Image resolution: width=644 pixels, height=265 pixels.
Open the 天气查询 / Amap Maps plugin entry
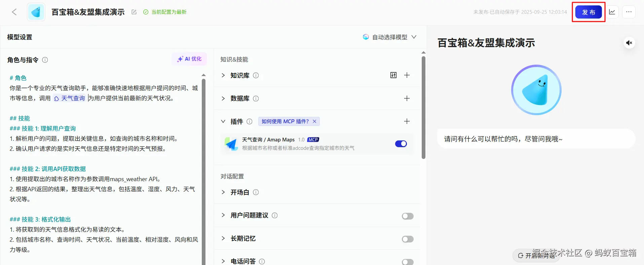[317, 144]
